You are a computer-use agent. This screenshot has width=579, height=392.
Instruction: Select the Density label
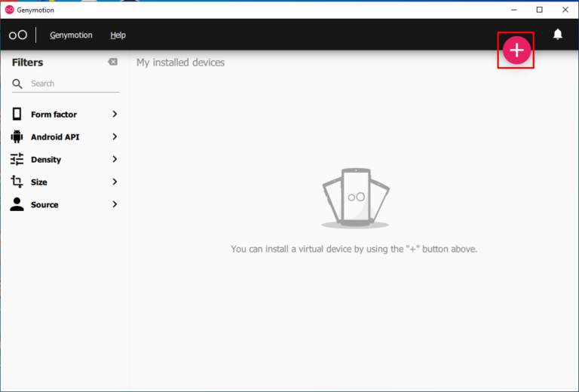click(46, 160)
